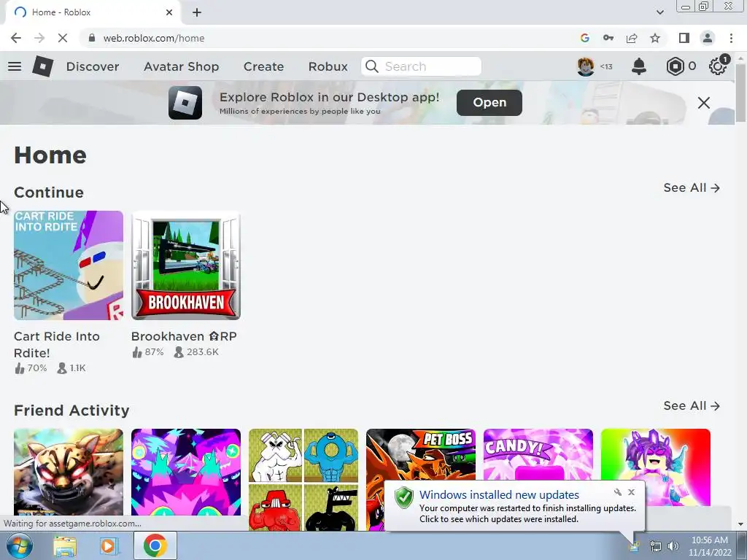Open the hamburger navigation menu
This screenshot has width=747, height=560.
click(15, 66)
